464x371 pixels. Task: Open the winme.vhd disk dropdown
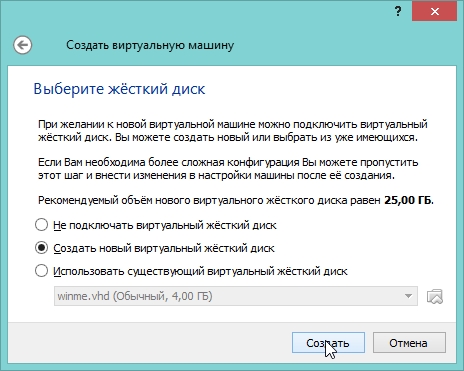pyautogui.click(x=236, y=296)
